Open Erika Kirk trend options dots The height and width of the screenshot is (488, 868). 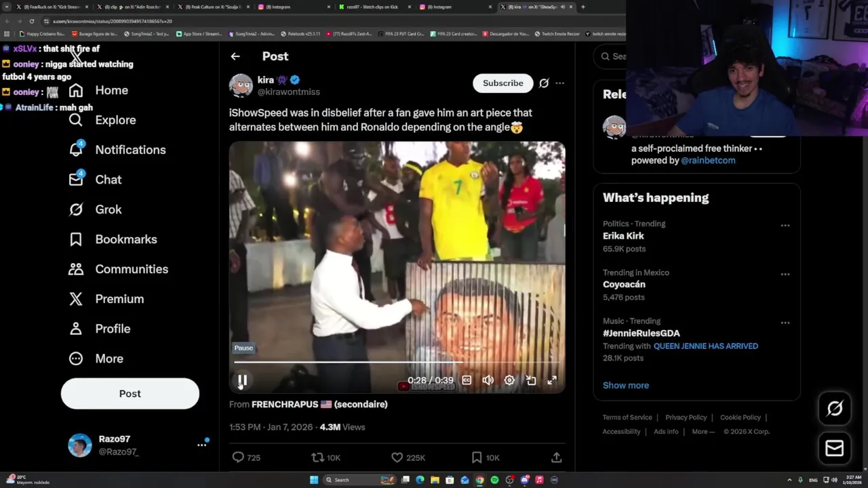pos(785,225)
